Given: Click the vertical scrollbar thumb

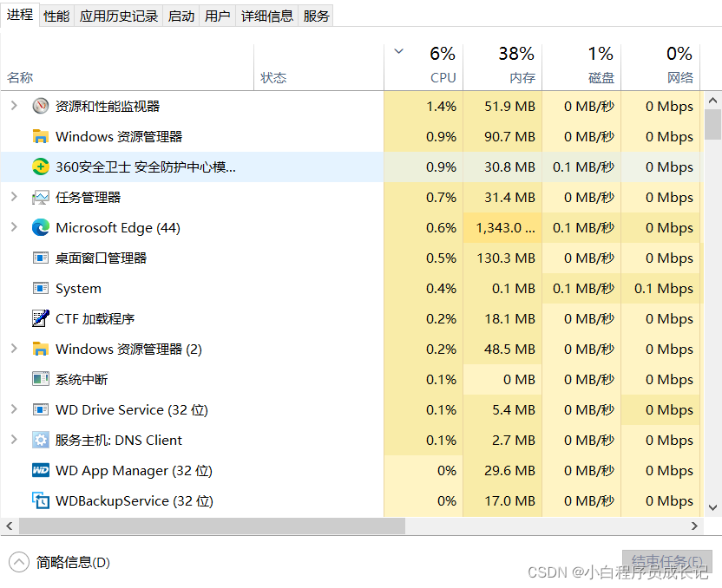Looking at the screenshot, I should [712, 124].
